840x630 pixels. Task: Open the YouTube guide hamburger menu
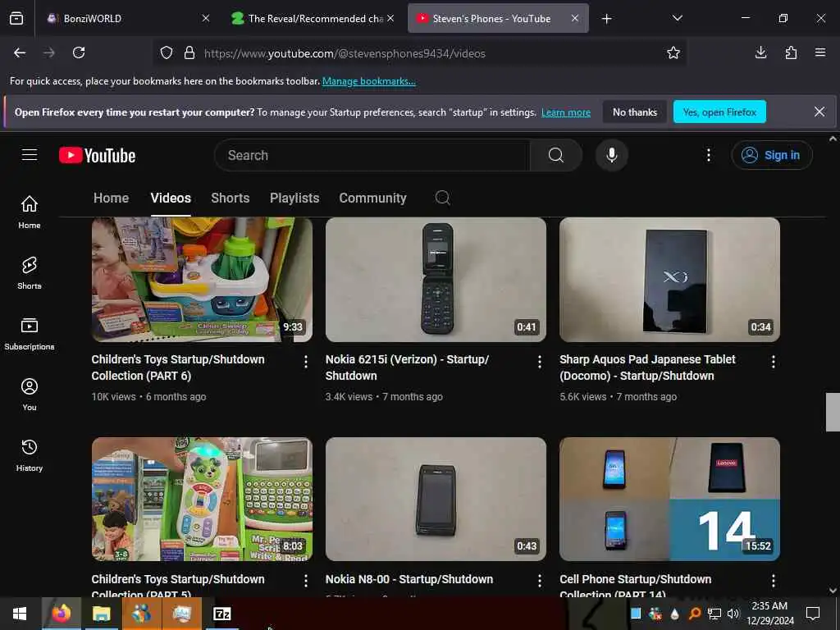click(30, 155)
